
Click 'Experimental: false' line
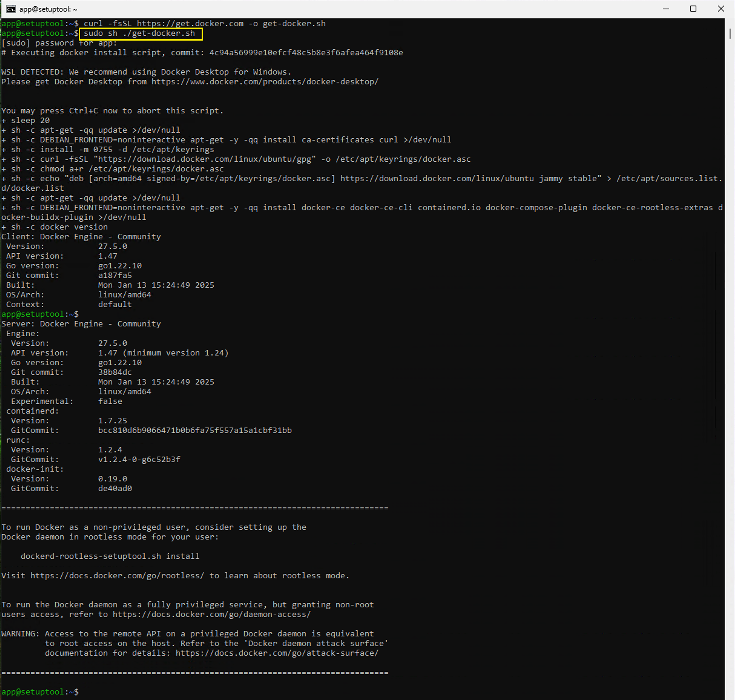66,401
